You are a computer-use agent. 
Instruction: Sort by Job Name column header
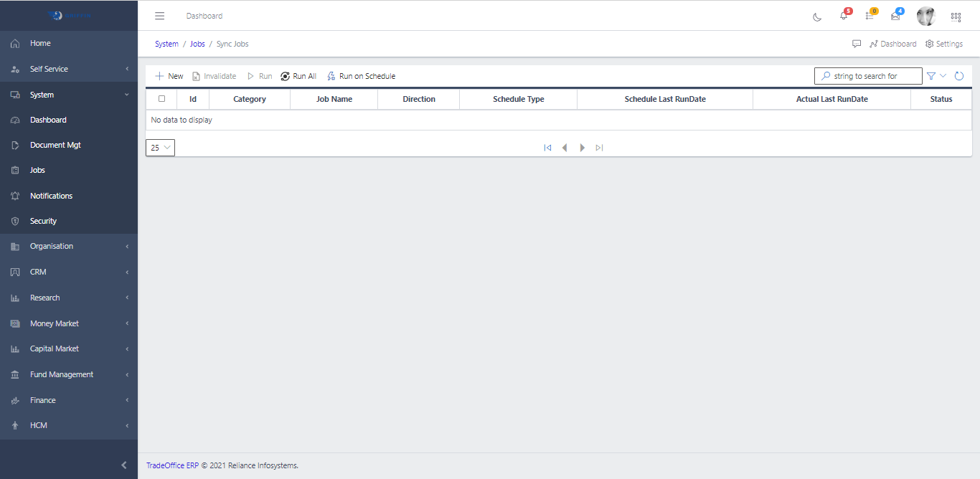tap(334, 99)
